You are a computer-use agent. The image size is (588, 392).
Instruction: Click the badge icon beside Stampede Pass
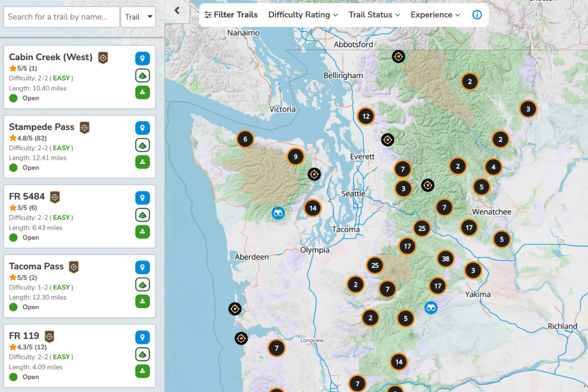click(85, 127)
